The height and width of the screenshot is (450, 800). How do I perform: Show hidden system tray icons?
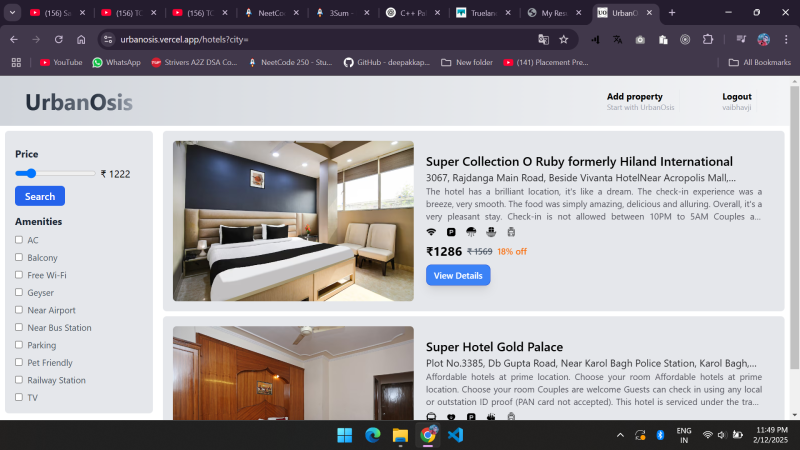[x=620, y=435]
